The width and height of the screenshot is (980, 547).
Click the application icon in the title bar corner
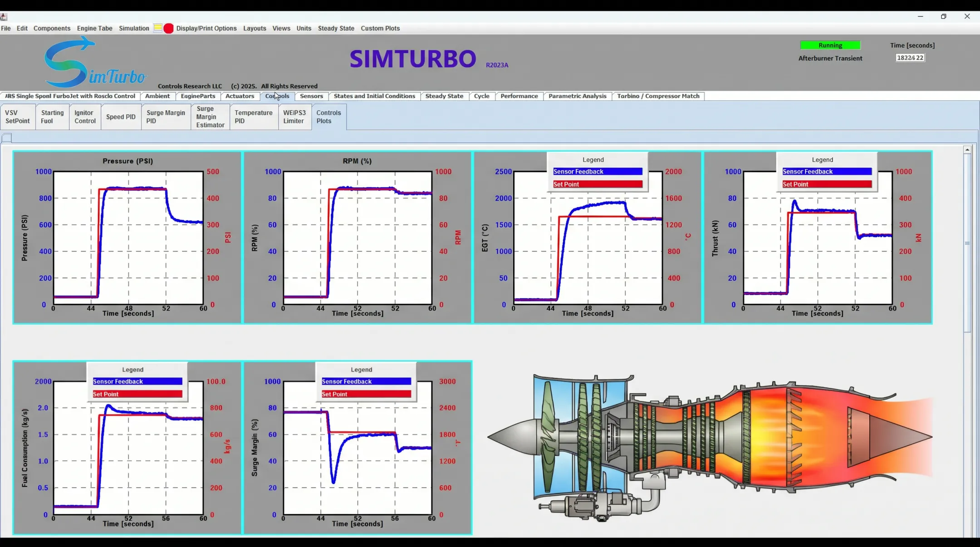pyautogui.click(x=4, y=17)
